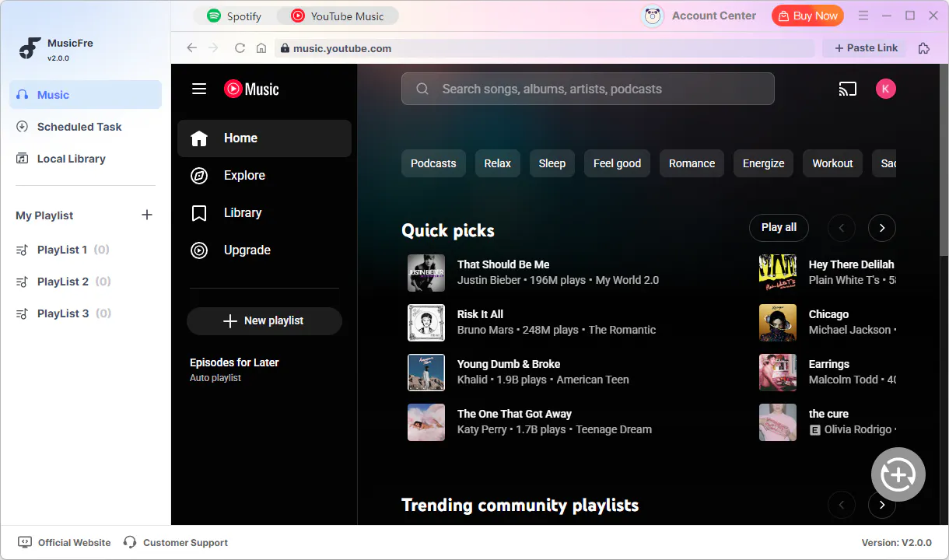This screenshot has height=560, width=949.
Task: Click the Version: V2.0.0 status text
Action: coord(896,543)
